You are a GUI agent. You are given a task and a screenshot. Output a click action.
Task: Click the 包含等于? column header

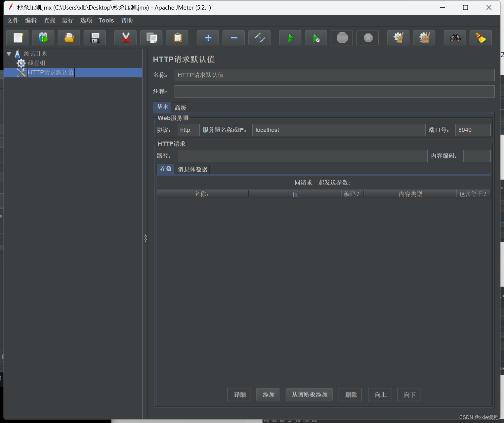(473, 194)
